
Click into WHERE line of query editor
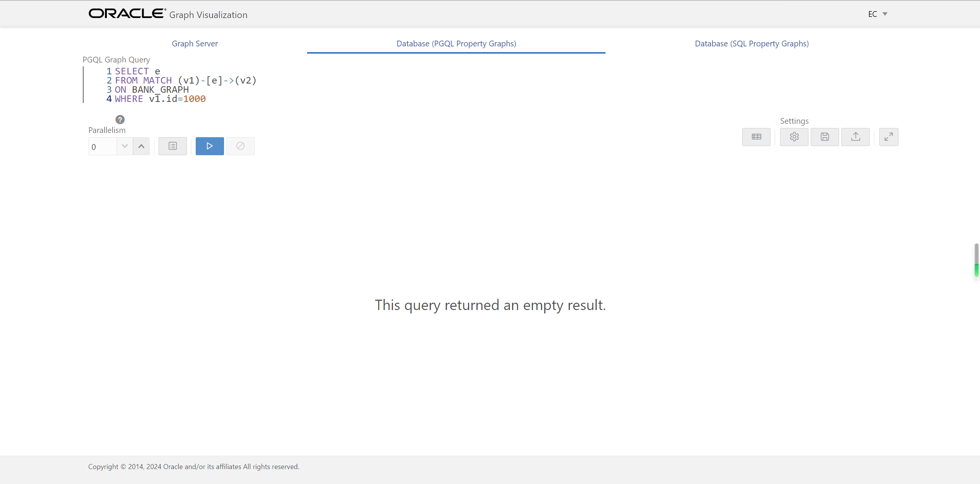point(160,99)
